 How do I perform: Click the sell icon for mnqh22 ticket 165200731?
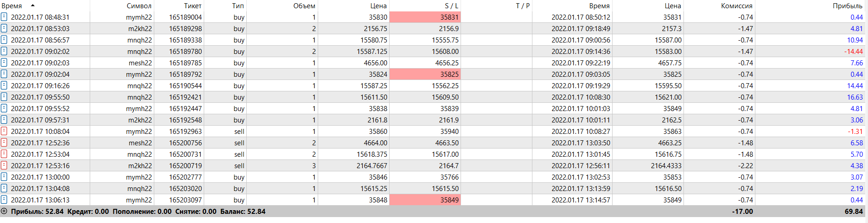tap(4, 154)
